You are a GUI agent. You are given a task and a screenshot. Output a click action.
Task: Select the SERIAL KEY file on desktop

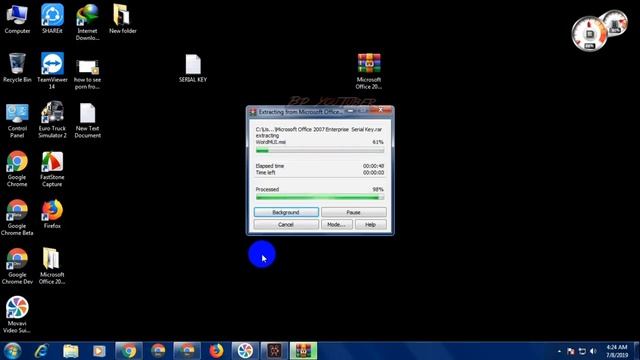(x=193, y=69)
